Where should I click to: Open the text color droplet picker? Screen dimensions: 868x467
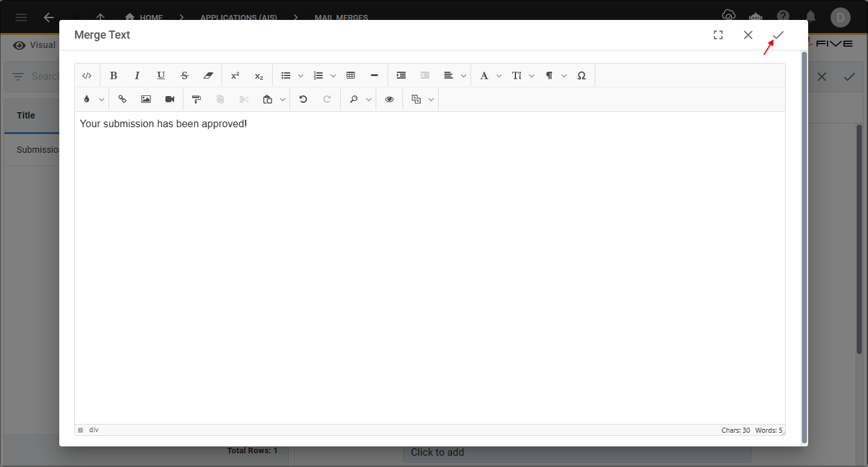[x=87, y=99]
